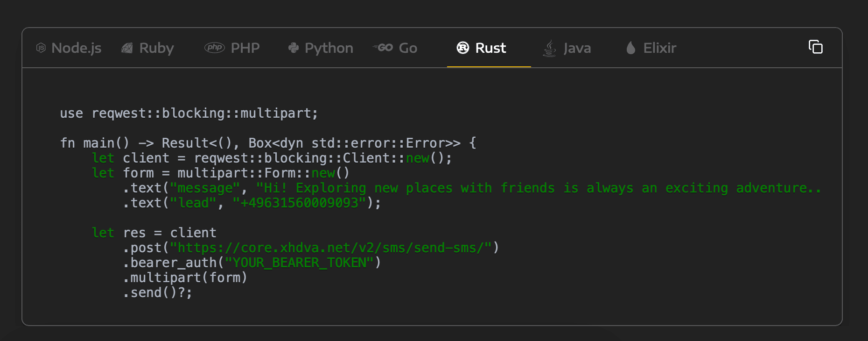Click the PHP oval logo icon

(215, 48)
